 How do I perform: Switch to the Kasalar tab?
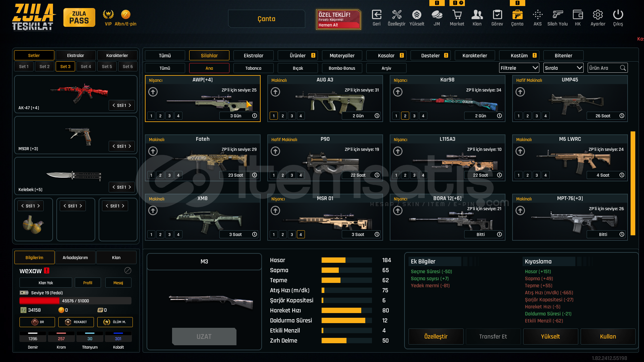point(386,56)
